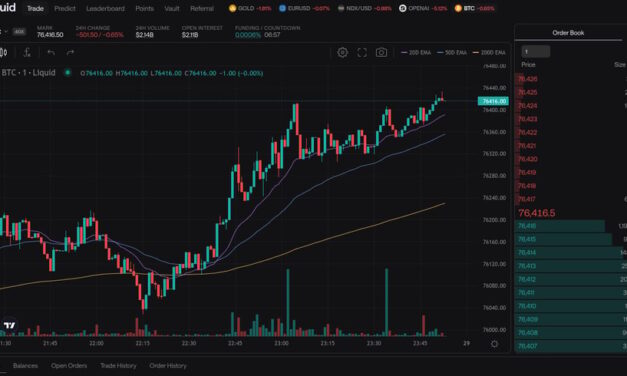The height and width of the screenshot is (376, 627).
Task: Click bid price 76,407 in order book
Action: click(x=527, y=346)
